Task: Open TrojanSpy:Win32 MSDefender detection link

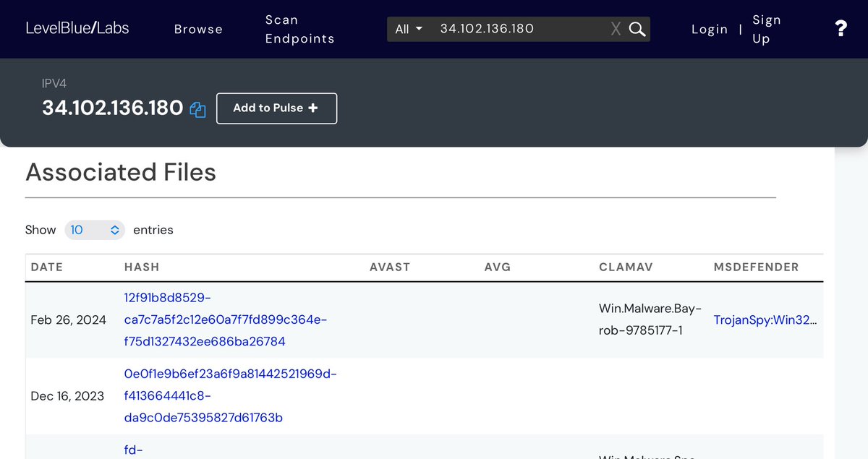Action: (x=765, y=319)
